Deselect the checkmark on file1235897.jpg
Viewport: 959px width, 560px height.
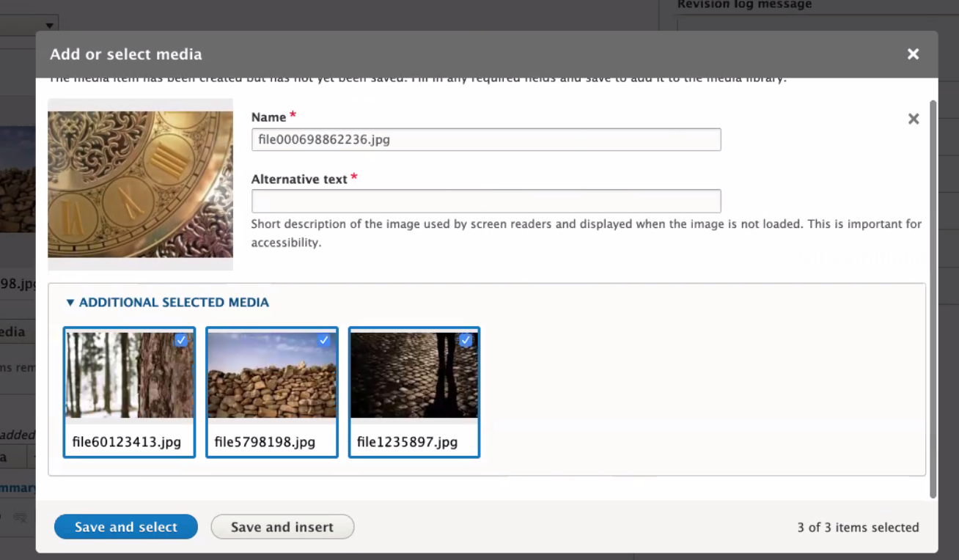pos(466,340)
